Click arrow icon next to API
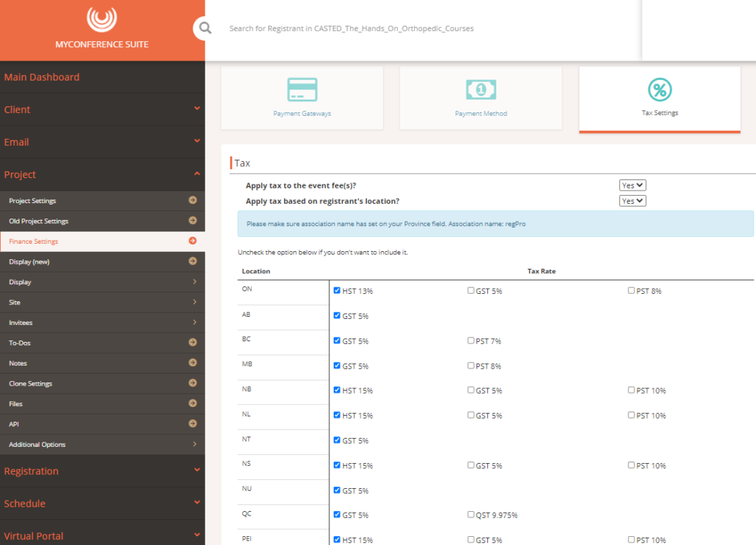This screenshot has width=756, height=545. [193, 423]
